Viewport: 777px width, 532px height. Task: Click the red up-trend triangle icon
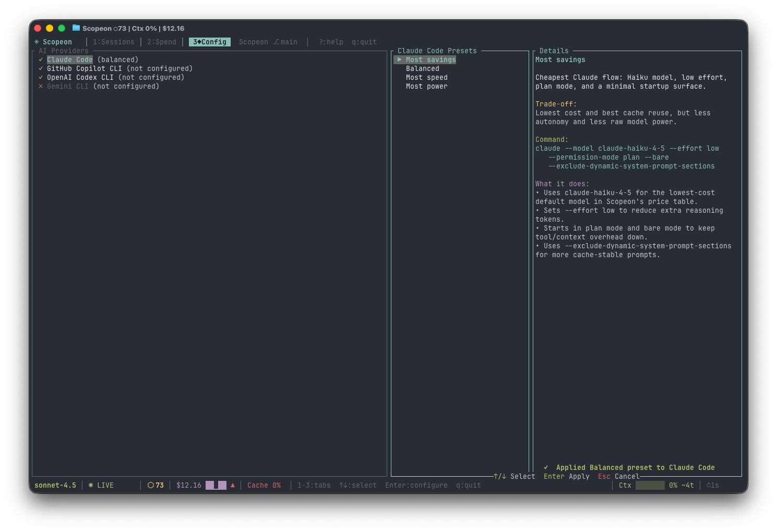click(x=233, y=485)
